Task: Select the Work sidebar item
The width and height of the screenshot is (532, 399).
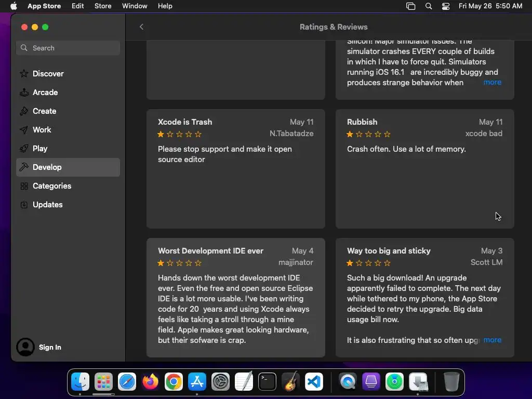Action: pos(68,129)
